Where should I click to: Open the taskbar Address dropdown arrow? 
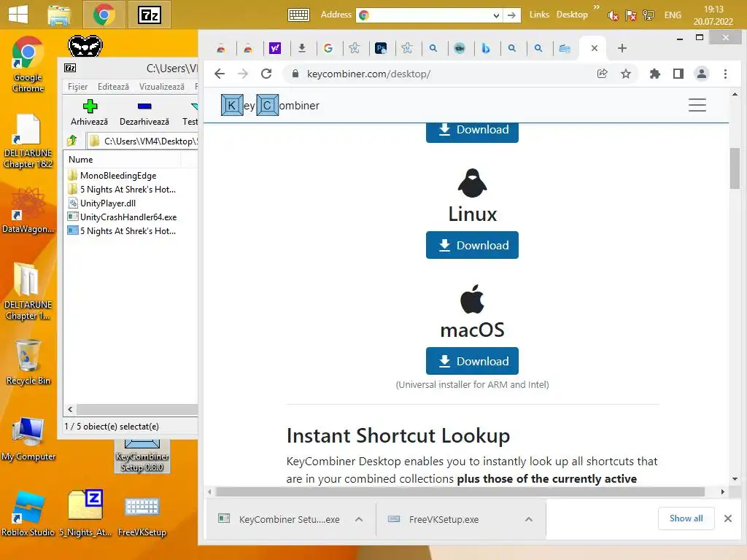496,15
